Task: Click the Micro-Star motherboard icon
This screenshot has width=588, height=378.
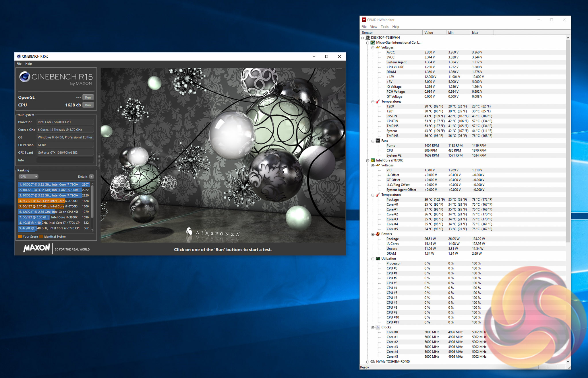Action: tap(373, 42)
